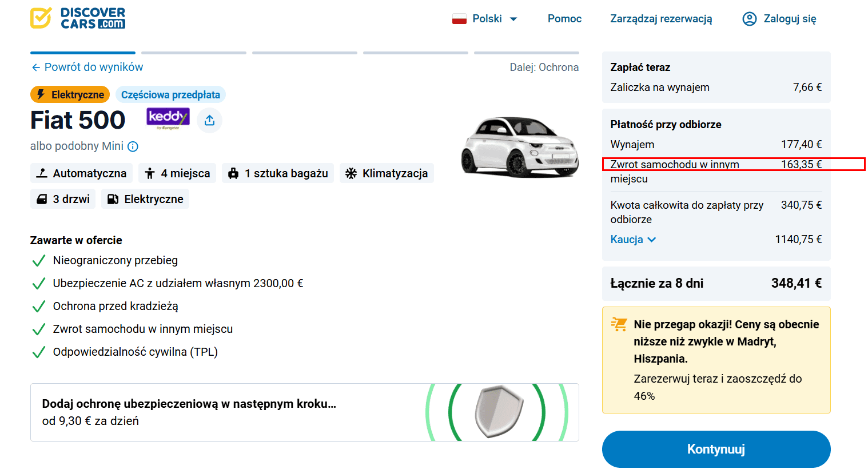Click the 'Dodaj ochronę ubezpieczeniową' banner text
The image size is (868, 473).
(x=189, y=404)
